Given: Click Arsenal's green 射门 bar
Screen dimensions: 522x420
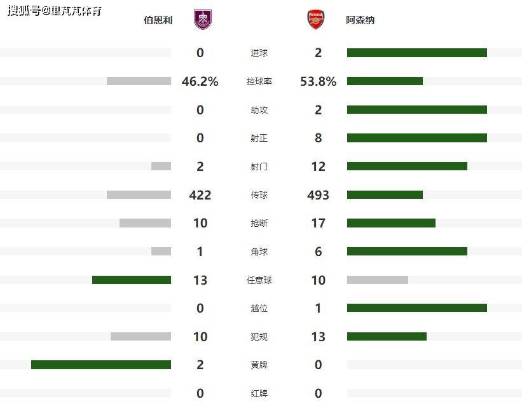Looking at the screenshot, I should [407, 166].
